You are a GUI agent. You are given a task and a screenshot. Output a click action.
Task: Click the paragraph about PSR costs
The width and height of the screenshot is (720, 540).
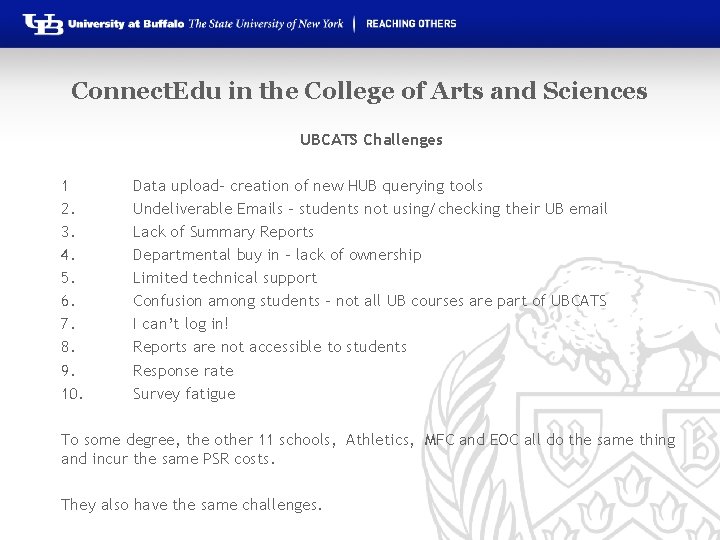point(367,449)
